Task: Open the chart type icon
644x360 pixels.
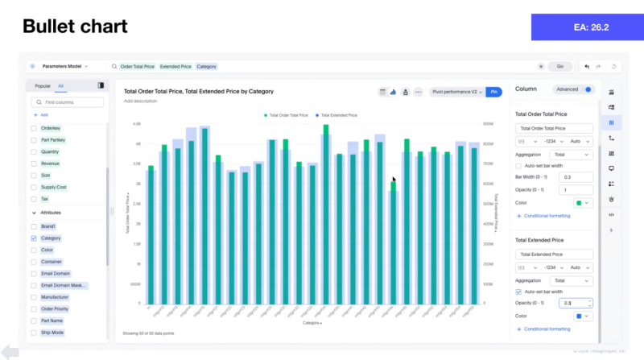Action: (x=394, y=92)
